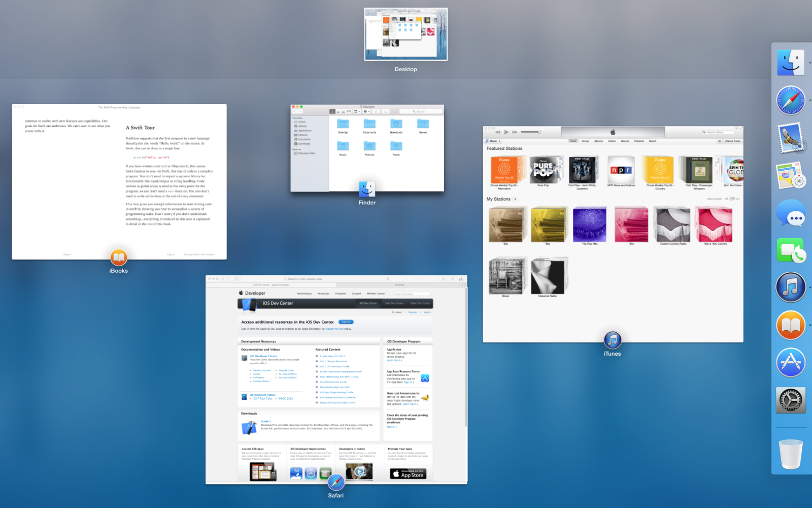Open the Documents folder in Finder window

pos(369,126)
